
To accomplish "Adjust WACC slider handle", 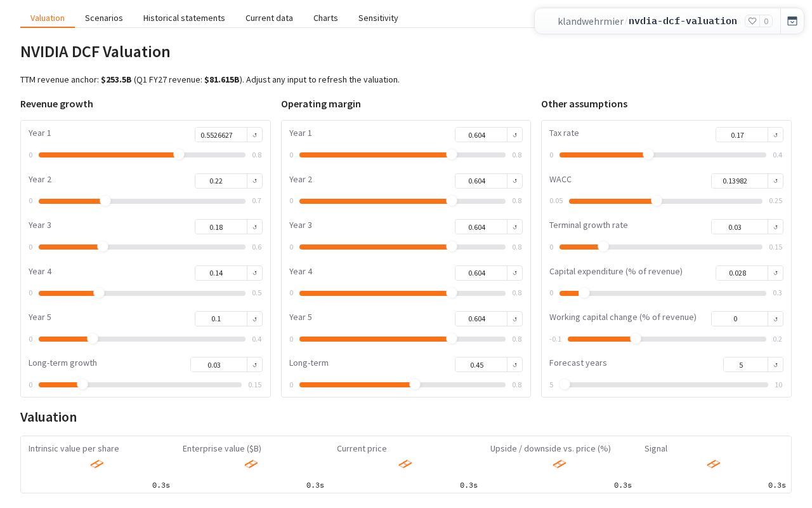I will pyautogui.click(x=657, y=201).
